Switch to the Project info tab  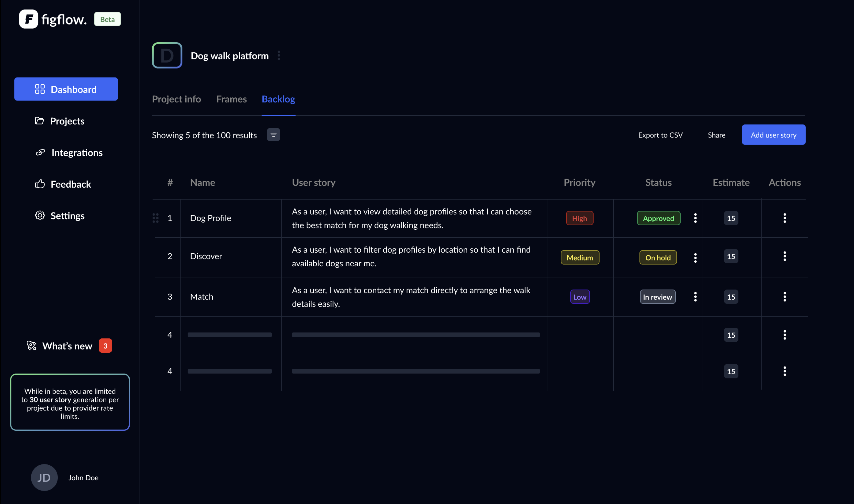point(176,99)
